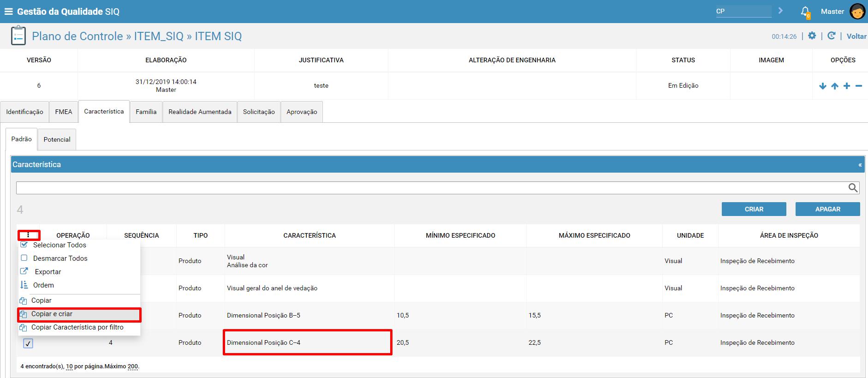Click the APAGAR button
The width and height of the screenshot is (868, 378).
tap(828, 209)
